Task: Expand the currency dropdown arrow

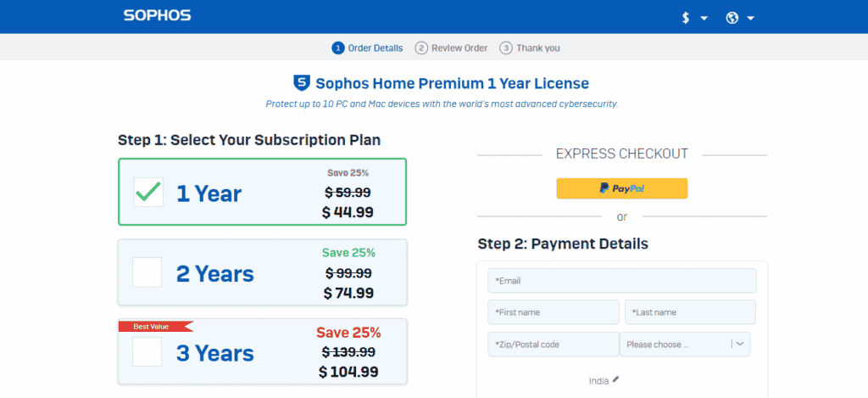Action: pyautogui.click(x=704, y=19)
